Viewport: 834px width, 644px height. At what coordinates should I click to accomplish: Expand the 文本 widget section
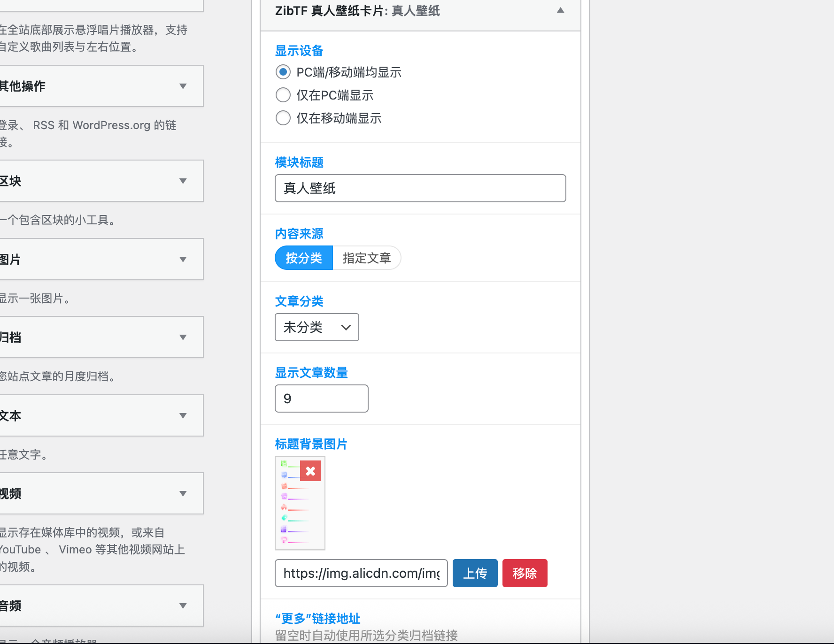tap(183, 415)
